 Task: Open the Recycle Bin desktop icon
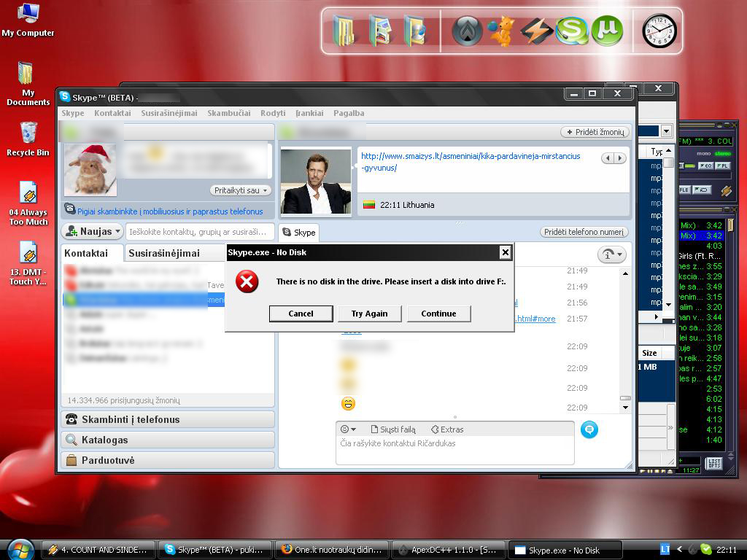(28, 139)
